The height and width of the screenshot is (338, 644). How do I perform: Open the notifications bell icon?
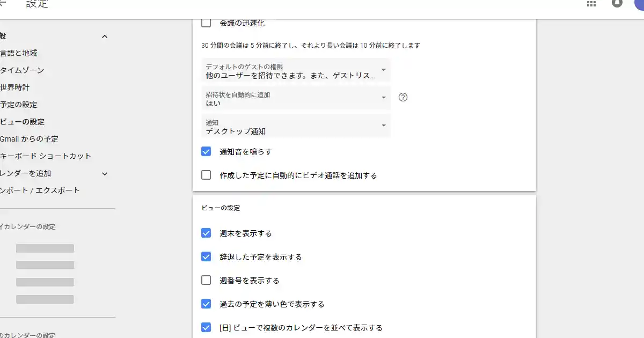coord(617,3)
